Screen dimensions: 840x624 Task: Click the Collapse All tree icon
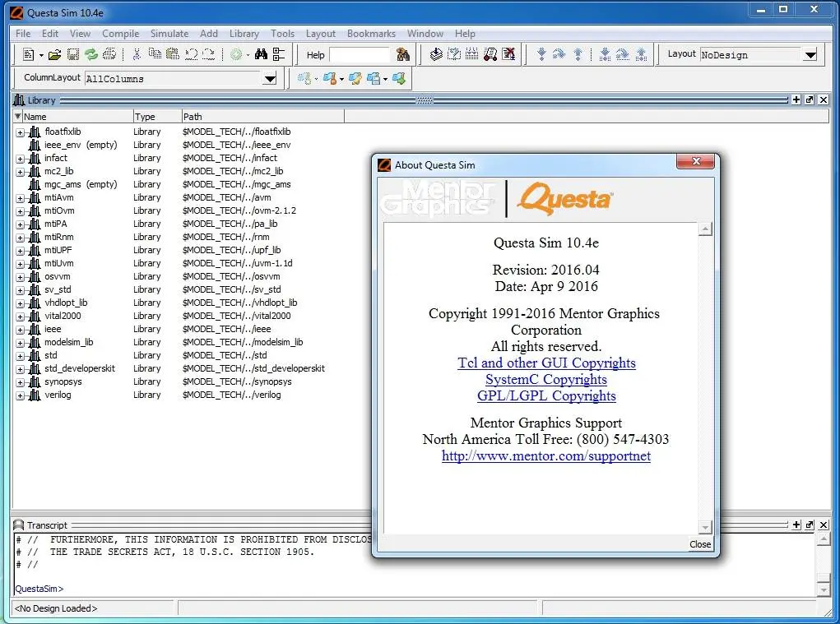(x=279, y=54)
